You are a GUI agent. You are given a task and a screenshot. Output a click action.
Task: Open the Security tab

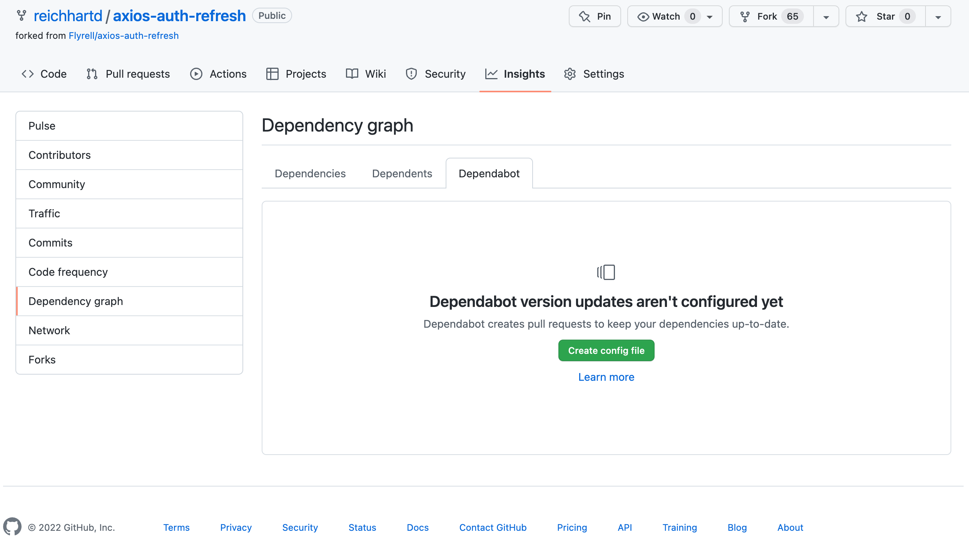[435, 74]
